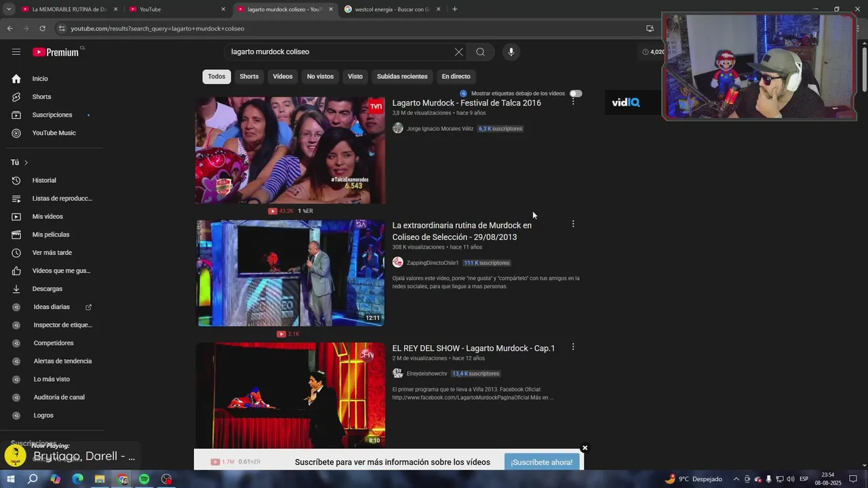This screenshot has height=488, width=868.
Task: Open the browser tab search dropdown
Action: coord(9,9)
